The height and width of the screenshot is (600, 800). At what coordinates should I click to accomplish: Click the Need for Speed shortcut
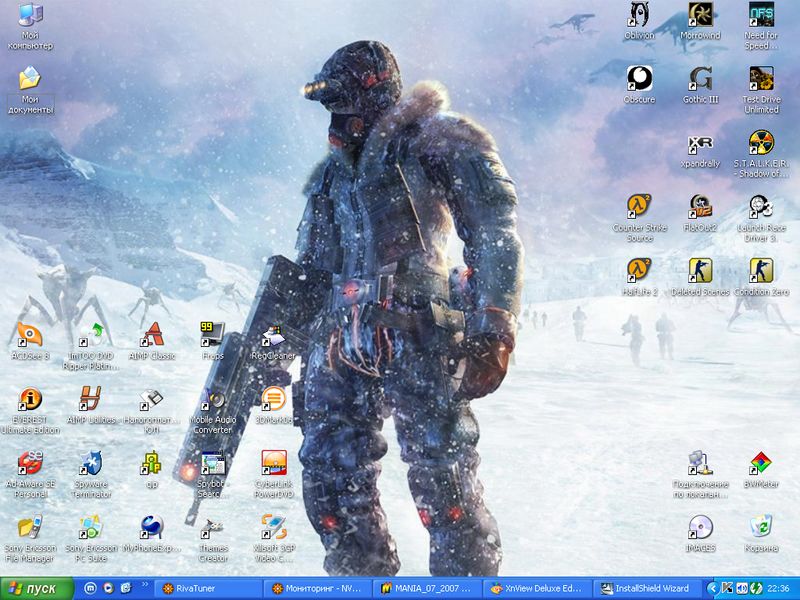coord(761,14)
